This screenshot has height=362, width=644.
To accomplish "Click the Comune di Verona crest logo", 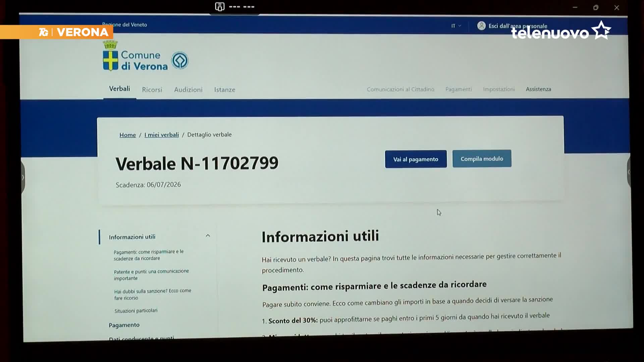I will pyautogui.click(x=110, y=56).
